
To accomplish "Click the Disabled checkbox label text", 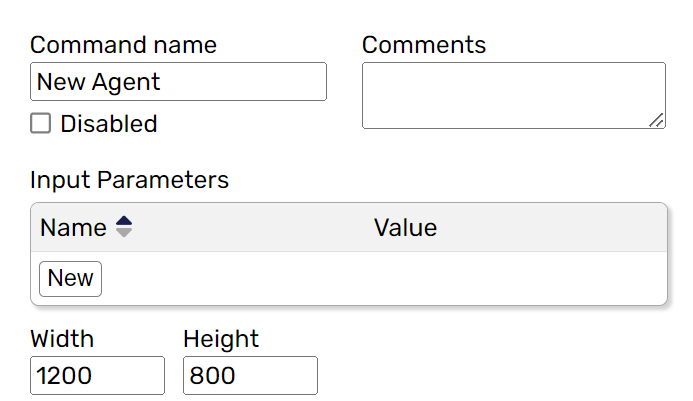I will 108,124.
